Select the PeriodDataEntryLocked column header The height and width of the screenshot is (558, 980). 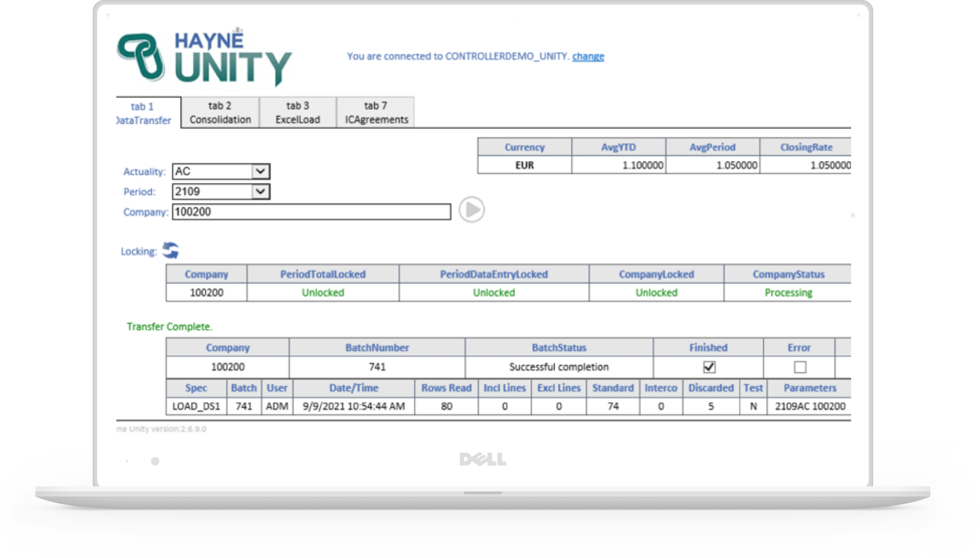(x=494, y=274)
